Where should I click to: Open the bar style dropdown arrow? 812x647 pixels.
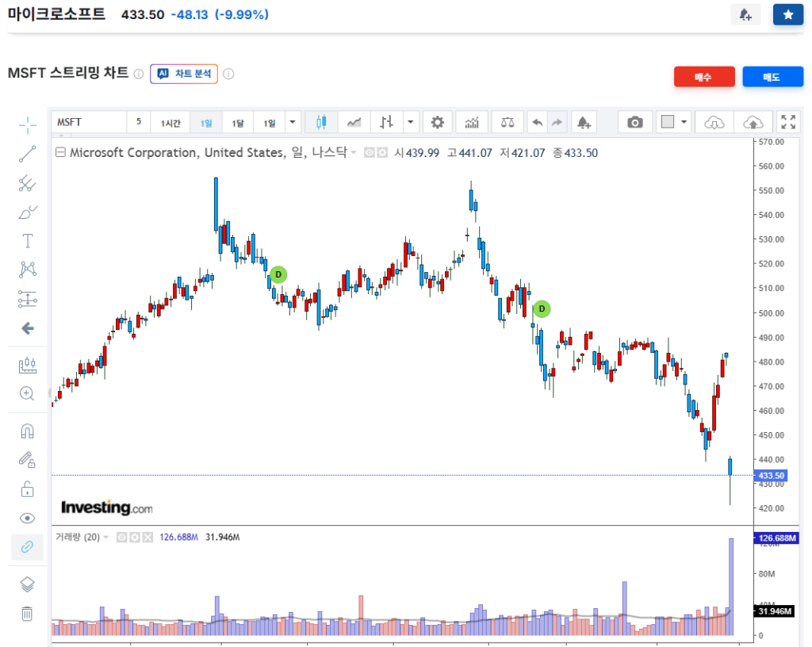pos(410,122)
